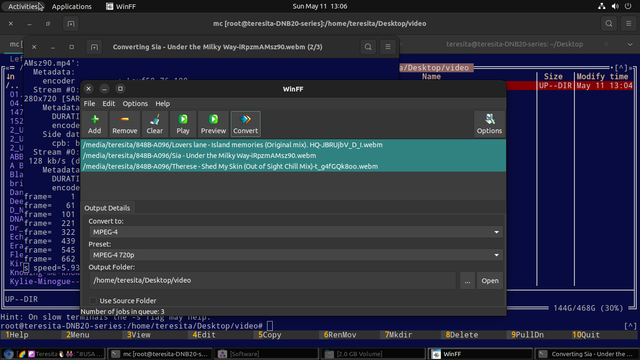This screenshot has width=640, height=360.
Task: Switch to mc root terminal in the taskbar
Action: click(x=160, y=354)
